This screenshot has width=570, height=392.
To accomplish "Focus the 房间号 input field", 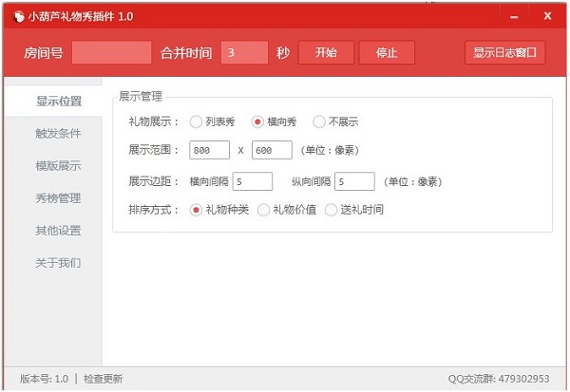I will click(x=111, y=53).
